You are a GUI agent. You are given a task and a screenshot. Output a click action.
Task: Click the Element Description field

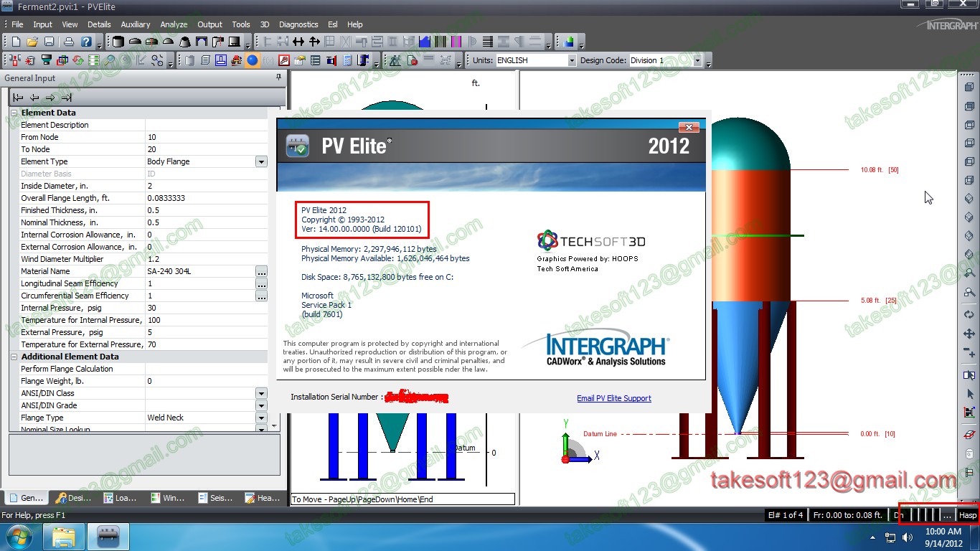[207, 126]
